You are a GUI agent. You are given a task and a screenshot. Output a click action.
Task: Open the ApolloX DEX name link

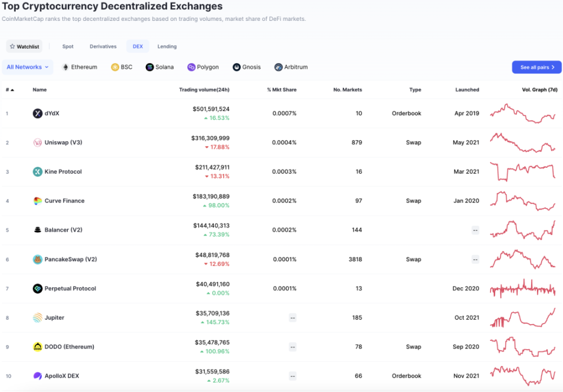click(x=62, y=376)
